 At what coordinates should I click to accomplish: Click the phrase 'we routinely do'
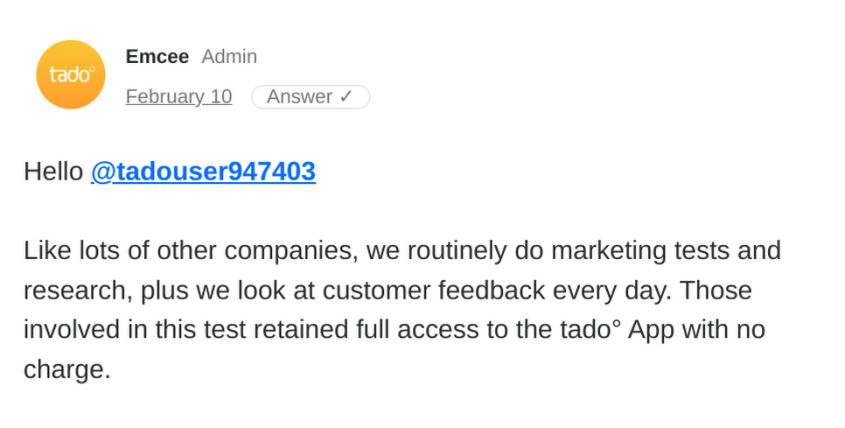pos(454,251)
